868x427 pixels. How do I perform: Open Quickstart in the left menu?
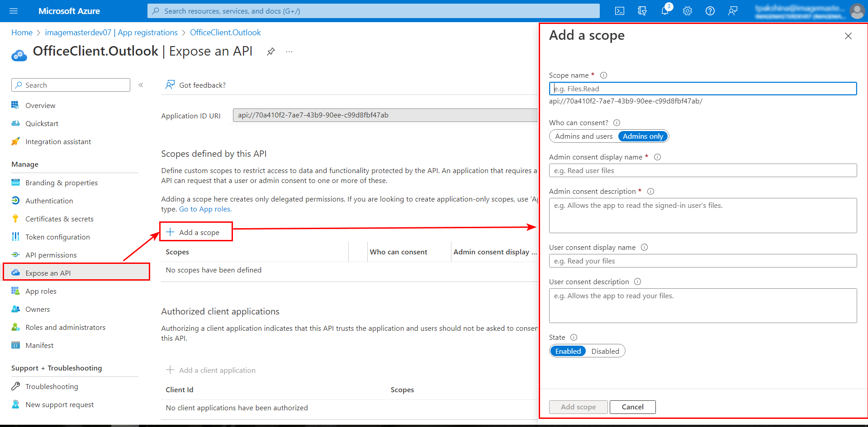(42, 123)
